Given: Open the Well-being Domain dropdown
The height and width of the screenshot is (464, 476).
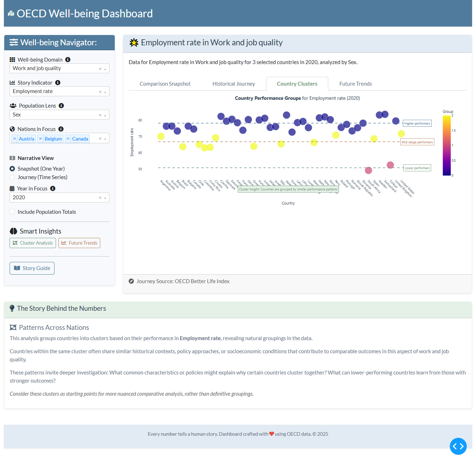Looking at the screenshot, I should (59, 68).
